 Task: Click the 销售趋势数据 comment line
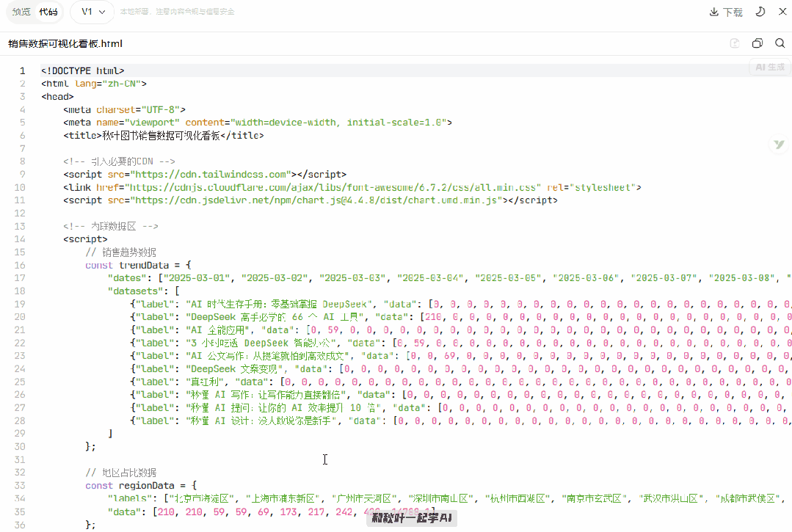(x=120, y=252)
